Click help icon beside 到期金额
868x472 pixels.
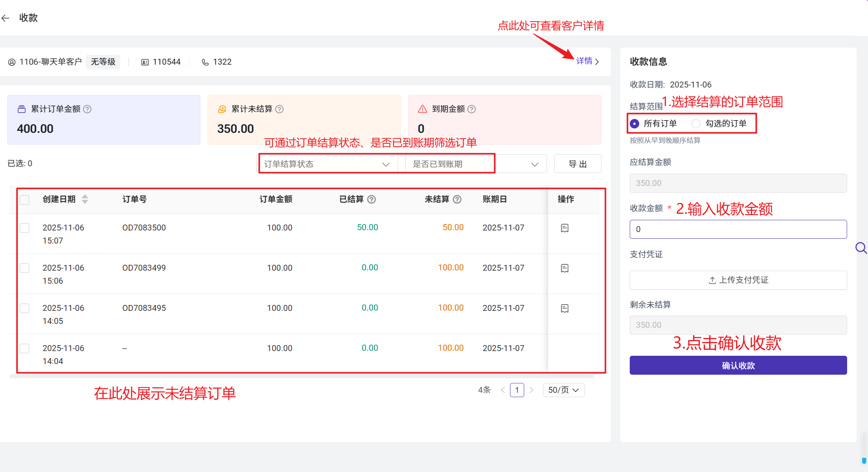coord(471,109)
